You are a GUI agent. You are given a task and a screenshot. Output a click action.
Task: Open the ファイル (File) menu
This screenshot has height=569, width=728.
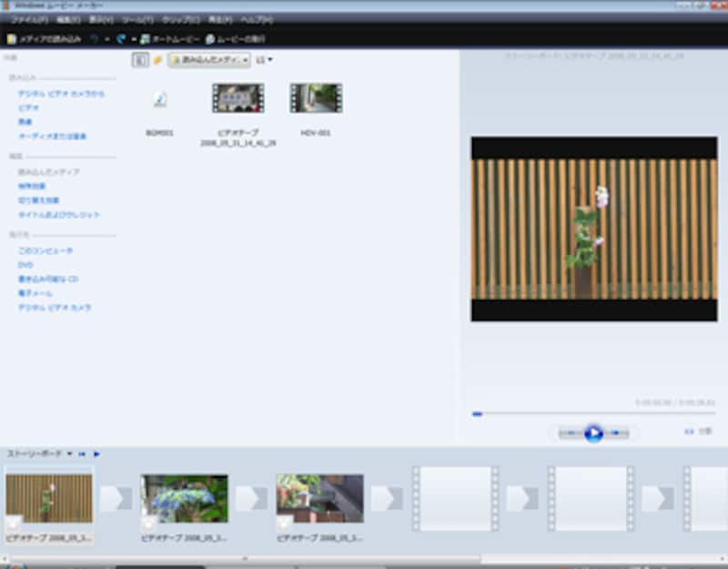[30, 19]
